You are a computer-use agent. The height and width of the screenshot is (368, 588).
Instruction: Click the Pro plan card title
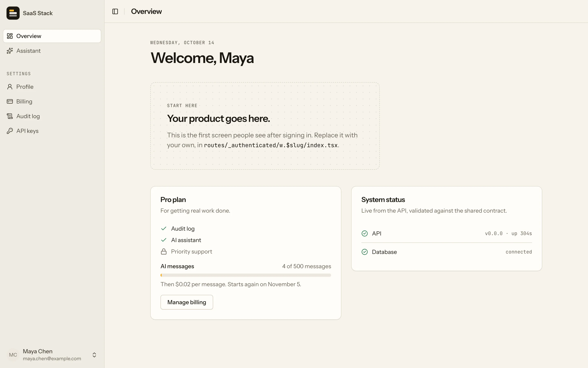tap(173, 200)
